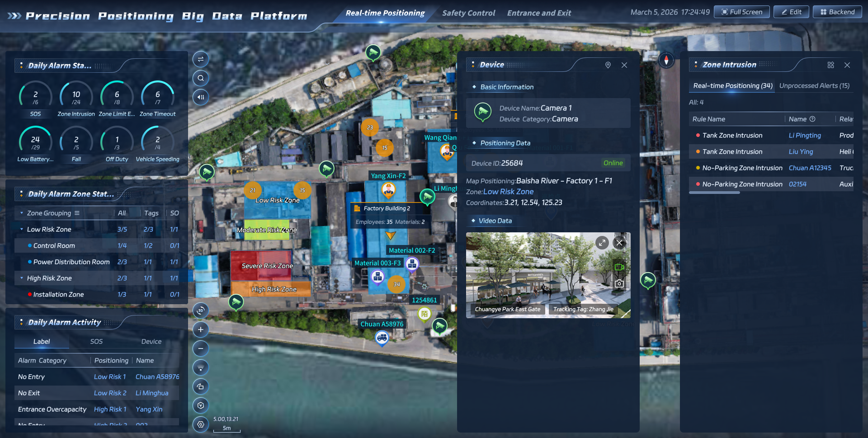Open the Chuan A12345 vehicle link
Viewport: 868px width, 438px height.
click(x=810, y=168)
